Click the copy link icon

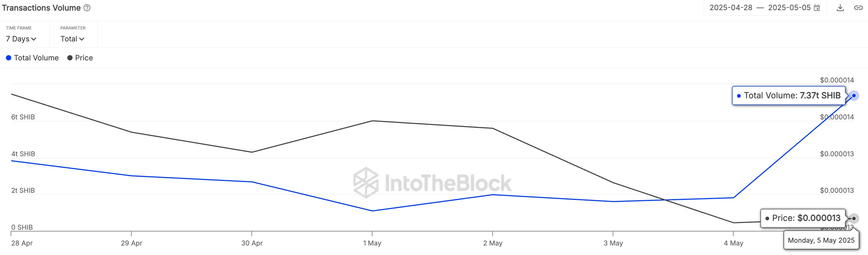tap(858, 8)
